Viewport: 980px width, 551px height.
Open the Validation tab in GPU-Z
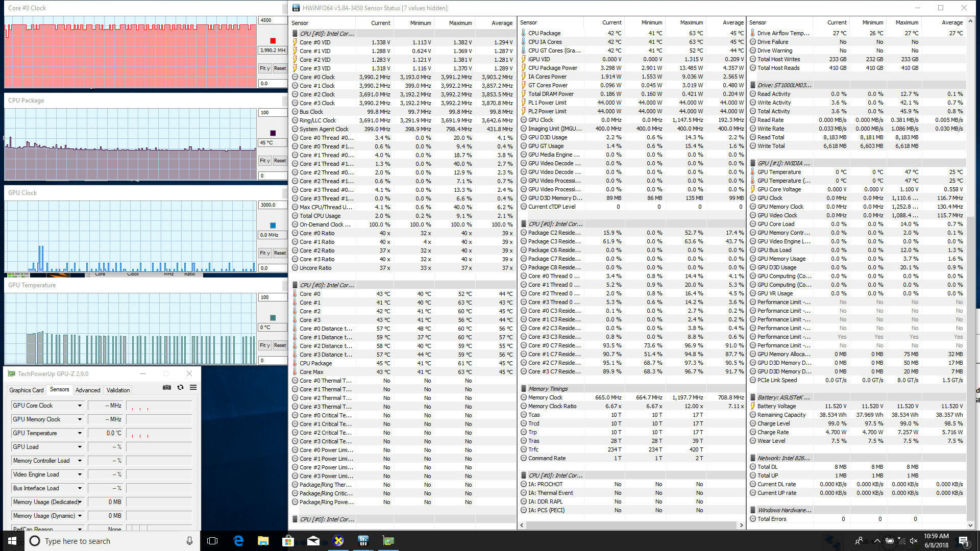point(118,390)
